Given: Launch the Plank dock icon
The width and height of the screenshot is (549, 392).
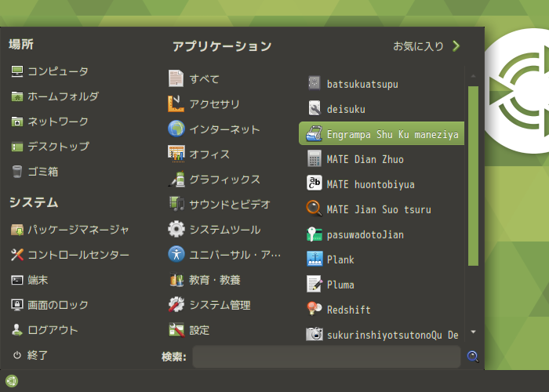Looking at the screenshot, I should tap(314, 260).
